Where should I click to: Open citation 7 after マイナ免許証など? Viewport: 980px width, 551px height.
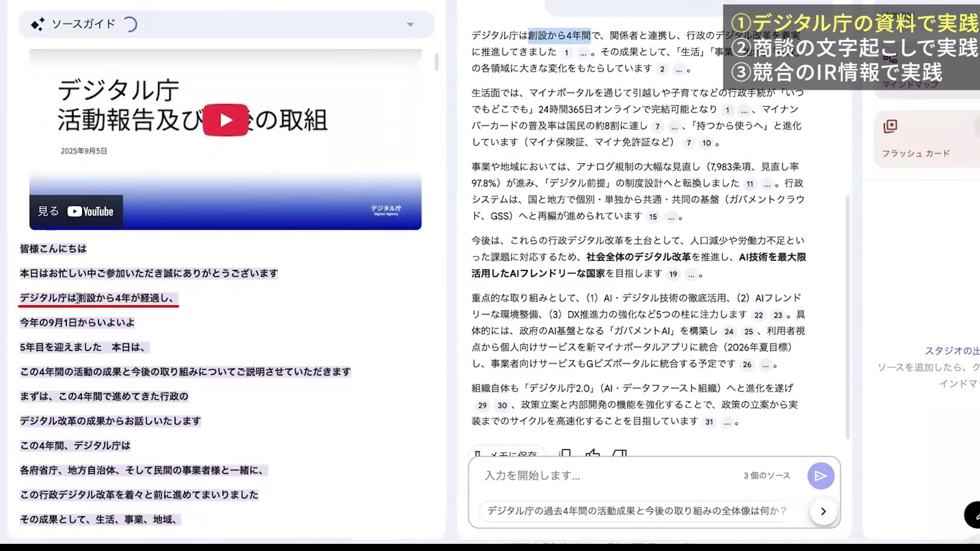689,143
